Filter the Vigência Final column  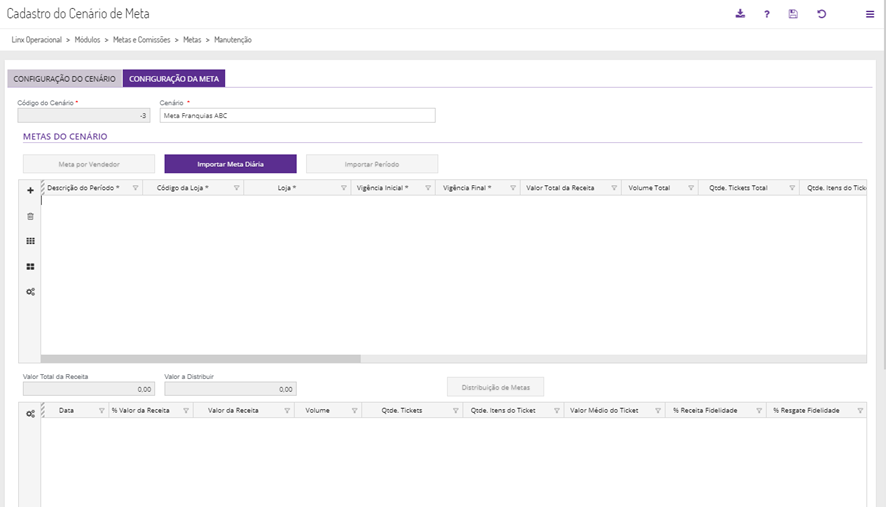pyautogui.click(x=513, y=188)
